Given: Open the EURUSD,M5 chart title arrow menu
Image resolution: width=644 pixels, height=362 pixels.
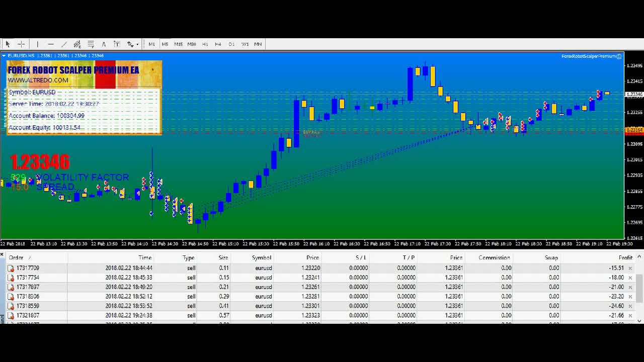Looking at the screenshot, I should tap(4, 56).
